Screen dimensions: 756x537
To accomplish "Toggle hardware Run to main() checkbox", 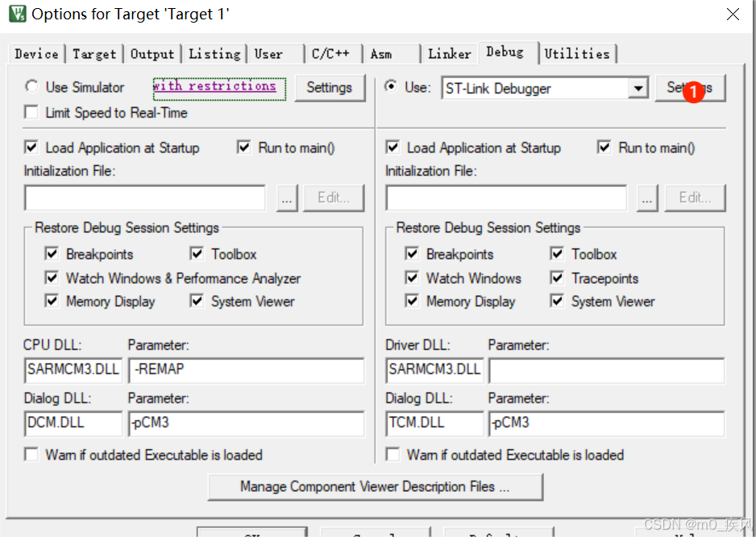I will [604, 148].
